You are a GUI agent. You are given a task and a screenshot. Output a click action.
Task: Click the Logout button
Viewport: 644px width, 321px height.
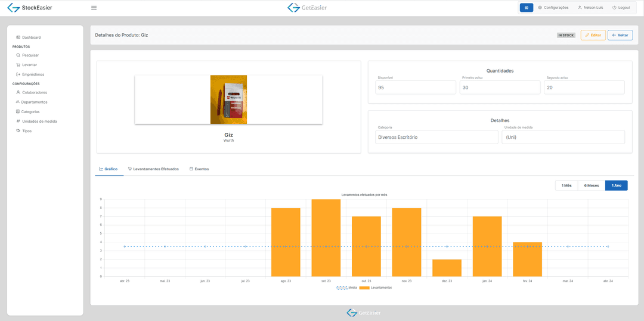coord(621,8)
